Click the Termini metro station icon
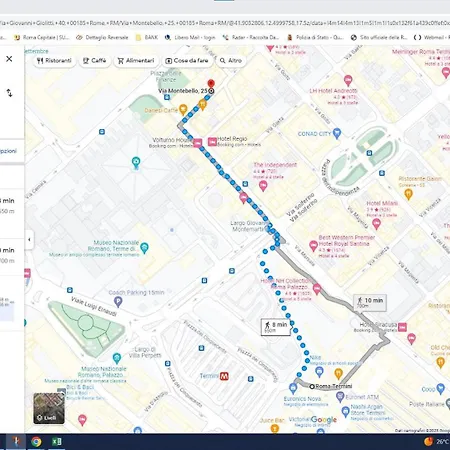 (224, 376)
